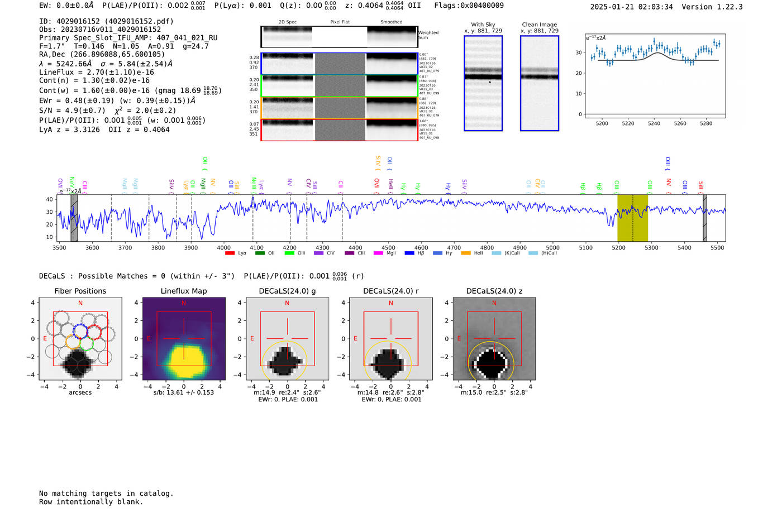Select the DECaLS z band image
This screenshot has width=782, height=532.
tap(494, 339)
